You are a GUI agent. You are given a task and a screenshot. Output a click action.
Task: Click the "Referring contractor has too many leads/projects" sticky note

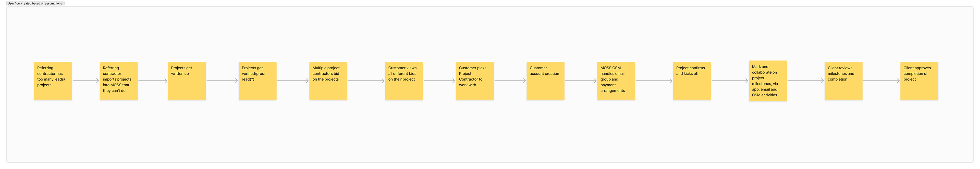(x=53, y=81)
